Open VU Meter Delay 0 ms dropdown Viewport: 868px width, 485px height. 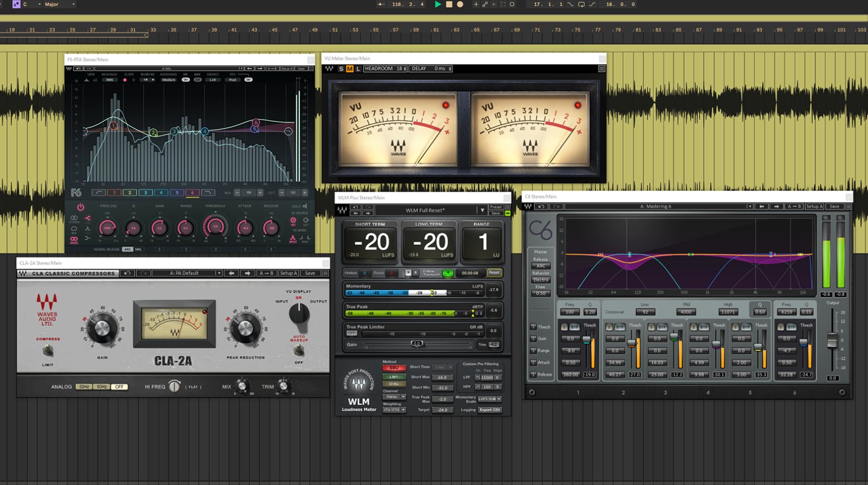[432, 68]
